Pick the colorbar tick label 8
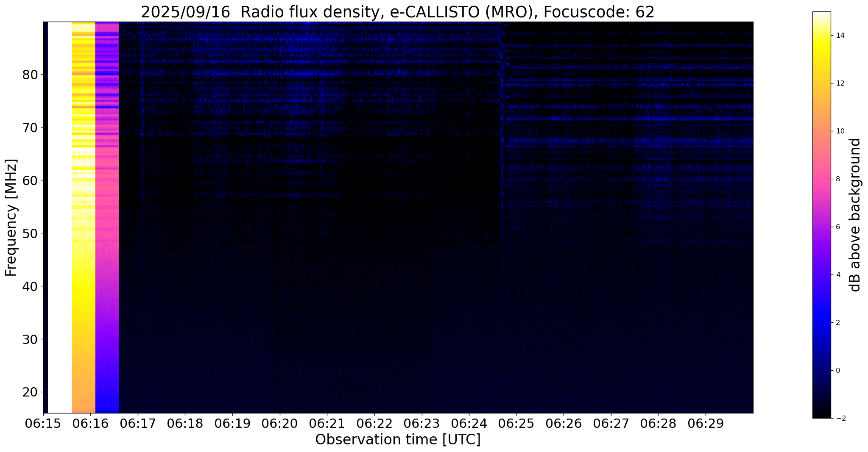 coord(837,179)
